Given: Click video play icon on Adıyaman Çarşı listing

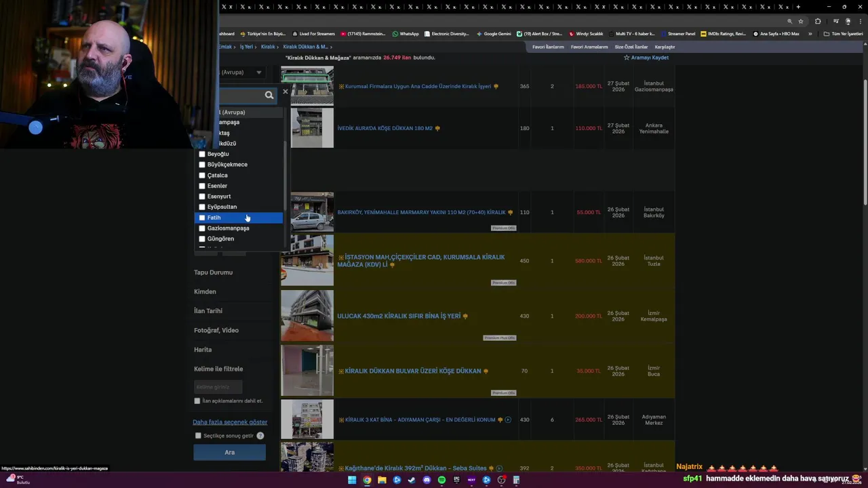Looking at the screenshot, I should tap(508, 420).
